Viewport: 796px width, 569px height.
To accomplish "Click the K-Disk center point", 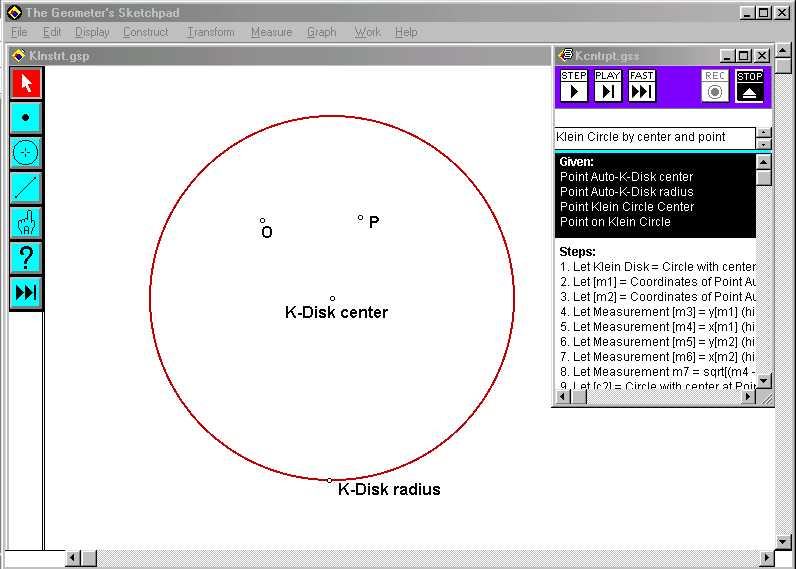I will click(x=332, y=298).
